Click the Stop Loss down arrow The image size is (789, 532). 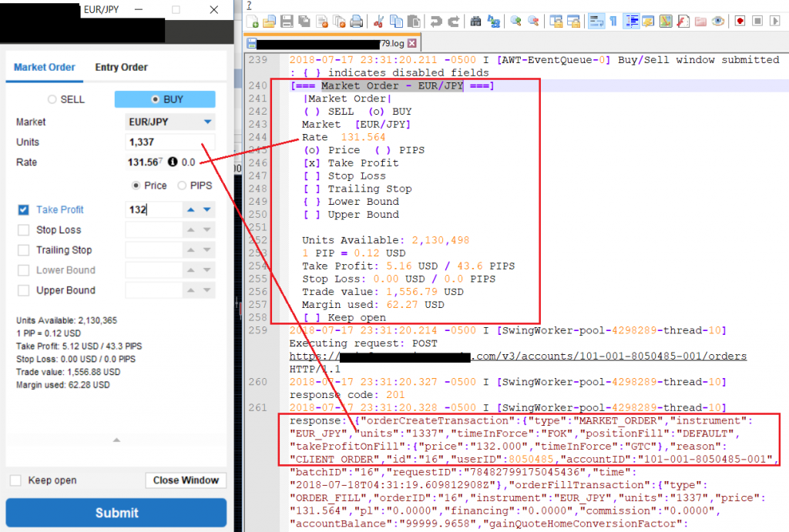coord(207,229)
